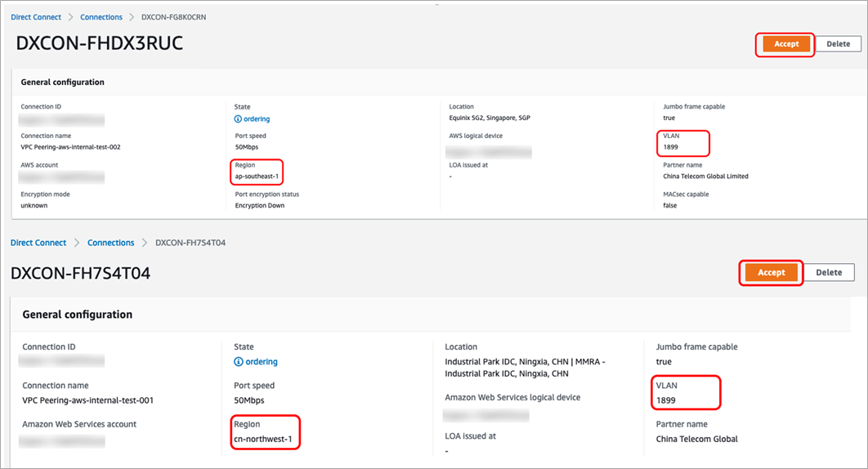Viewport: 868px width, 469px height.
Task: Click Encryption Down port encryption status
Action: (260, 205)
